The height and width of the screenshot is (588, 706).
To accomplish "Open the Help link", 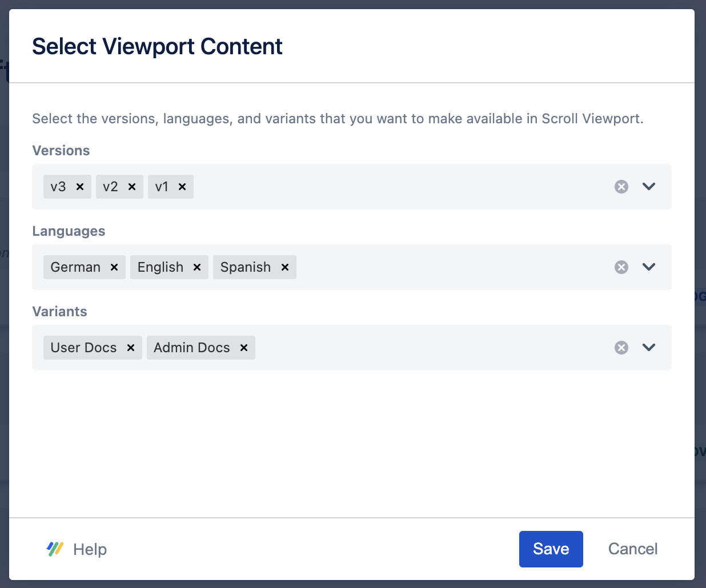I will (90, 549).
